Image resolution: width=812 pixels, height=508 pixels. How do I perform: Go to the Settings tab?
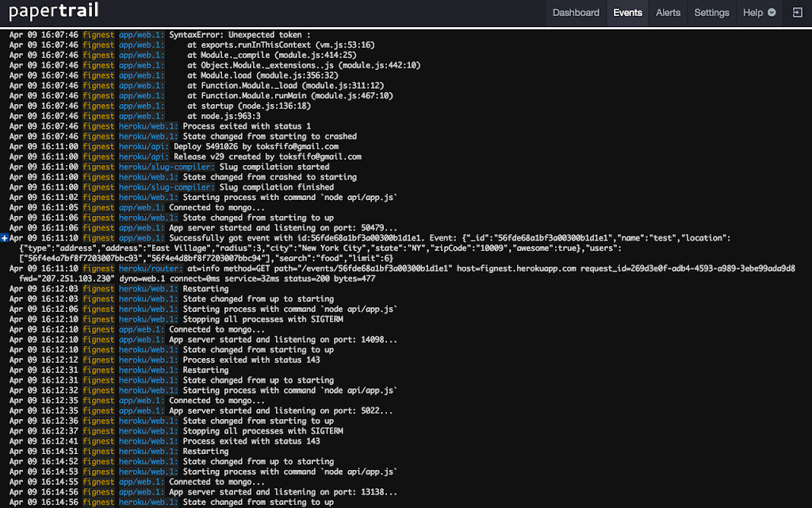711,13
